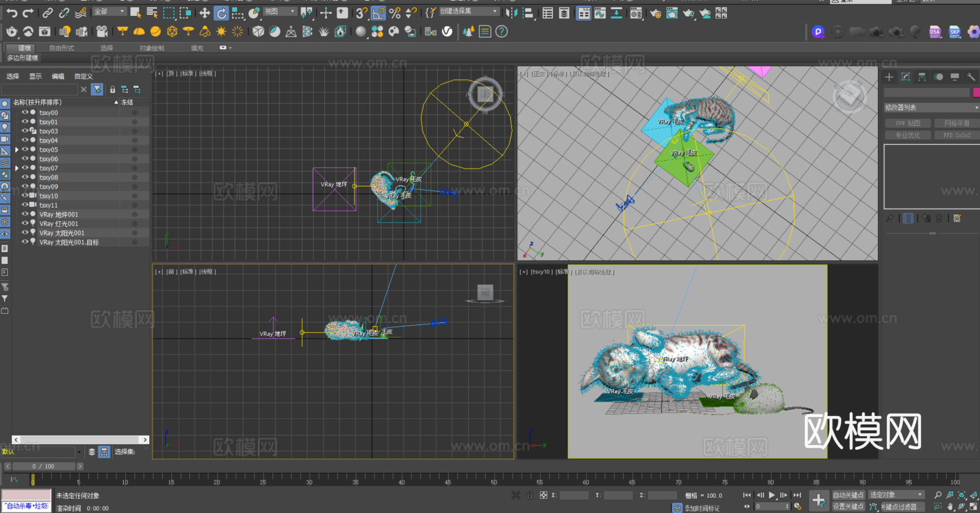Open the 修改器列表 modifier list dropdown

932,107
